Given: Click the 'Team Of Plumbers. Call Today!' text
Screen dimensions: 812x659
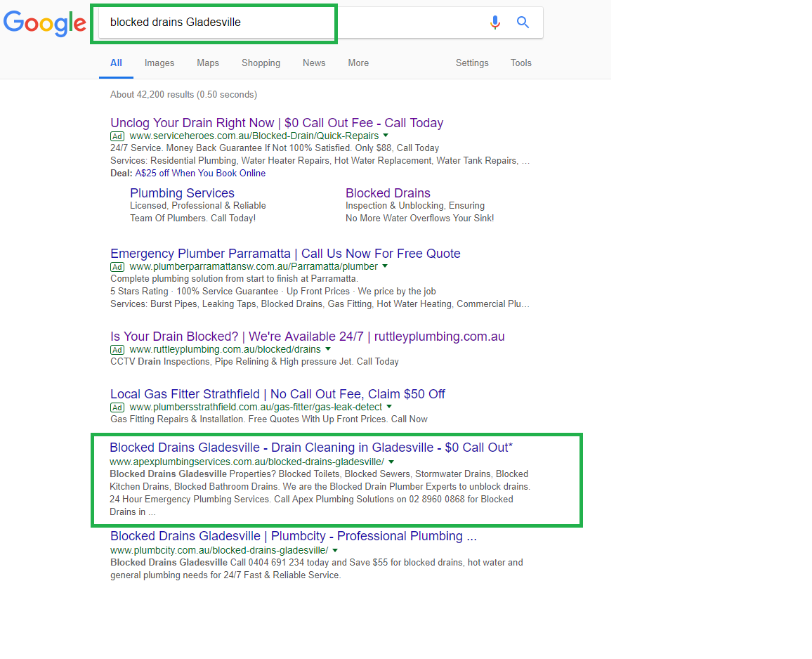Looking at the screenshot, I should click(192, 218).
